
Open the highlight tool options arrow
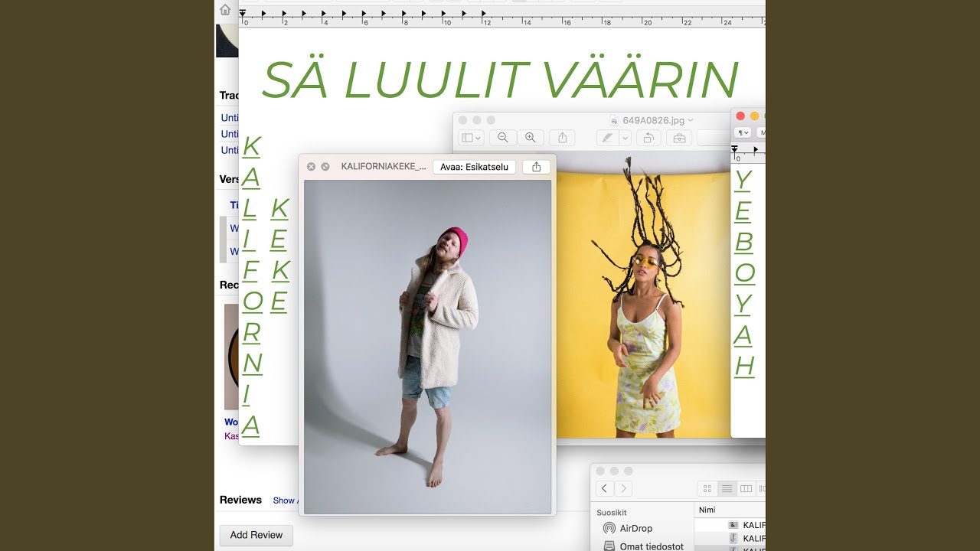(625, 138)
